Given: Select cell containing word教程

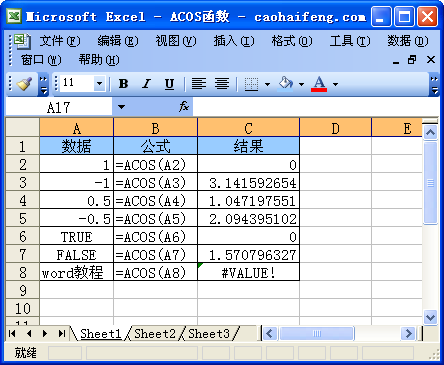Looking at the screenshot, I should pos(77,272).
